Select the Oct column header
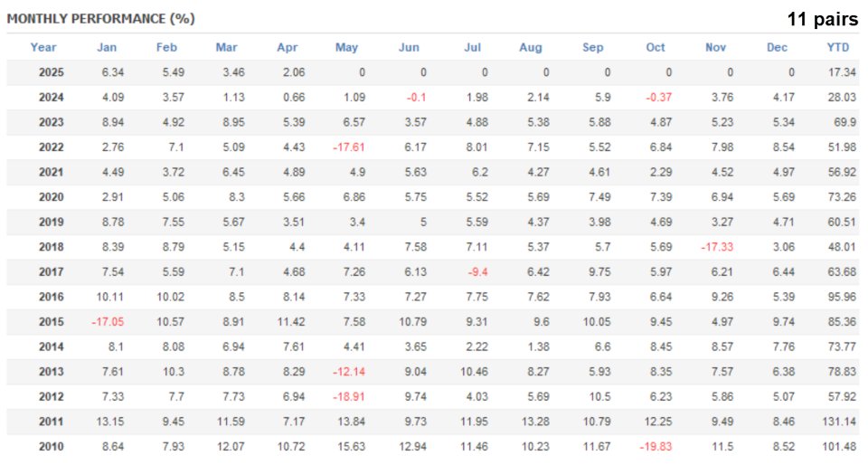Screen dimensions: 868x465 pyautogui.click(x=656, y=48)
